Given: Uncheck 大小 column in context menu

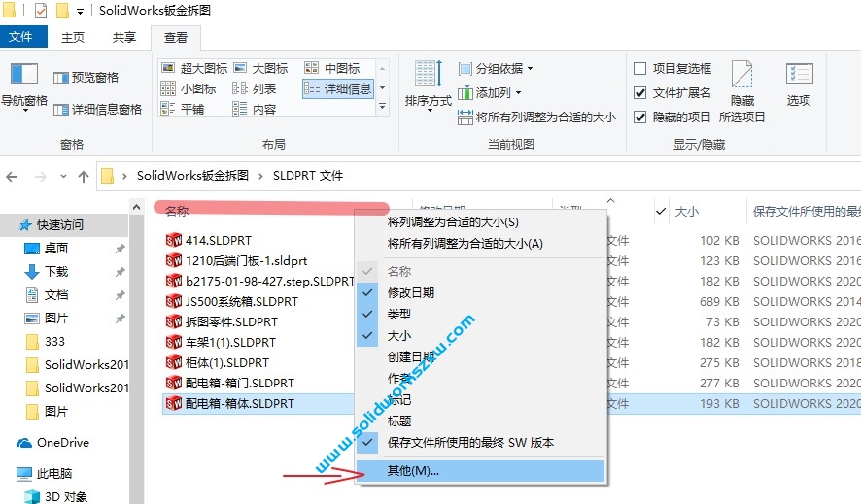Looking at the screenshot, I should click(481, 336).
